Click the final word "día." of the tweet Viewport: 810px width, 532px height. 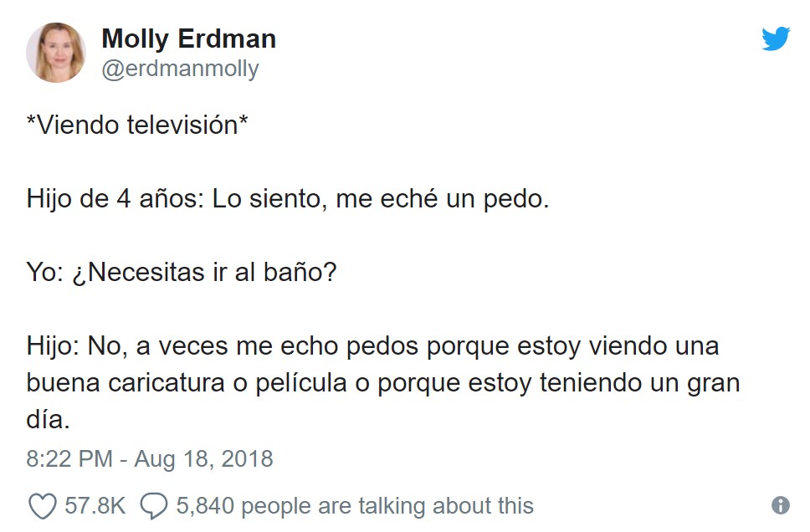click(48, 419)
